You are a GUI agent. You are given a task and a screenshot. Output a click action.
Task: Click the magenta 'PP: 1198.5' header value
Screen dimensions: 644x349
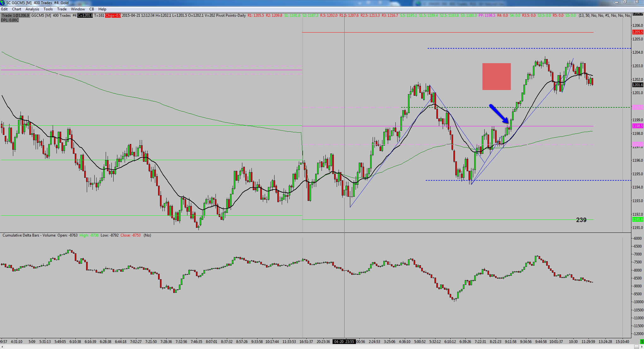tap(487, 15)
